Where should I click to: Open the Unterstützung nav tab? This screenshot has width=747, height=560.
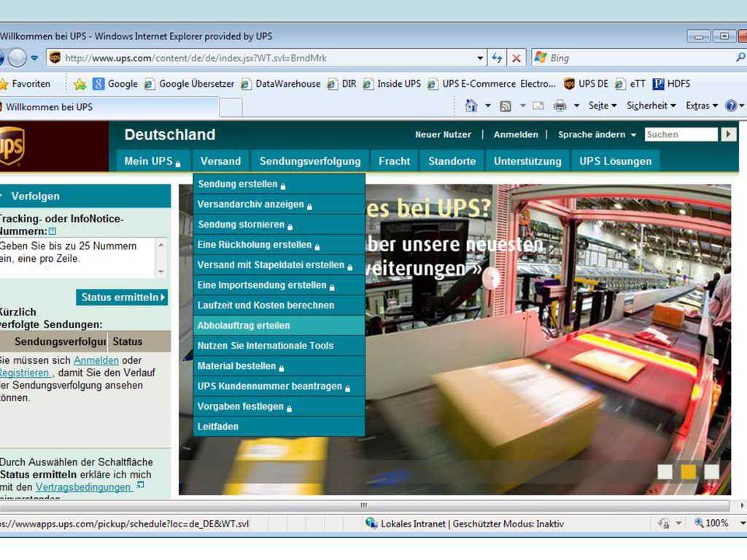[x=527, y=161]
